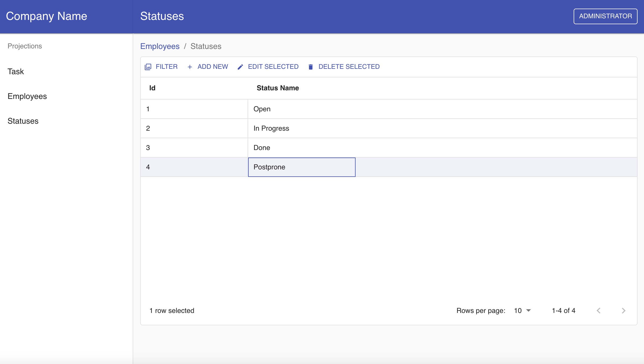This screenshot has width=644, height=364.
Task: Click the trash icon to delete selection
Action: tap(311, 67)
